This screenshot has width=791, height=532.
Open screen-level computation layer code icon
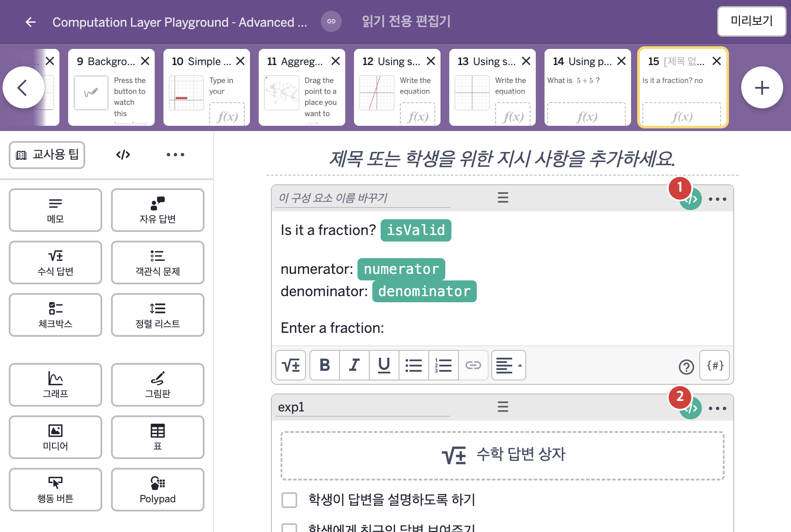tap(123, 155)
